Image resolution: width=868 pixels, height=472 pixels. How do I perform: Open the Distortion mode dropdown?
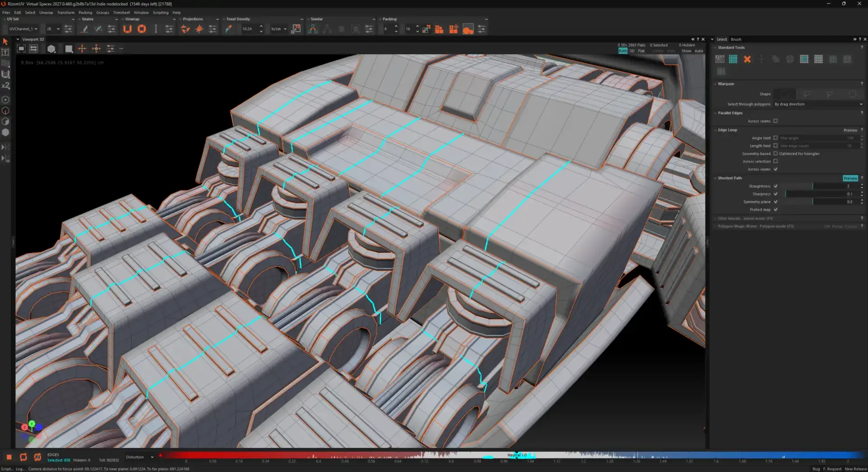(140, 457)
